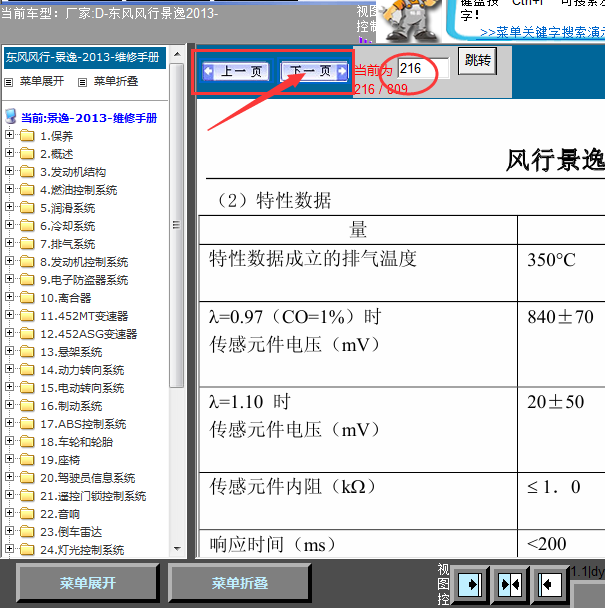Click the page number input field showing 216

[x=424, y=68]
